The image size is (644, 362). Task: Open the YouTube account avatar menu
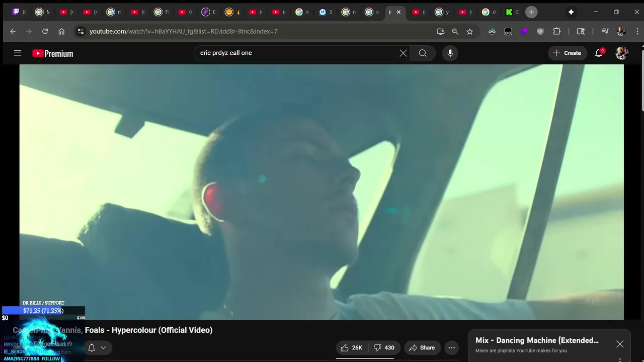(622, 53)
